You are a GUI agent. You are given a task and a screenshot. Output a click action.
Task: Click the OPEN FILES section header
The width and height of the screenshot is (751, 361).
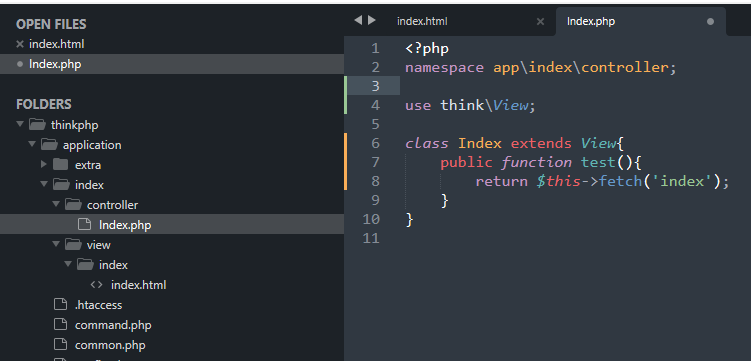click(x=51, y=24)
